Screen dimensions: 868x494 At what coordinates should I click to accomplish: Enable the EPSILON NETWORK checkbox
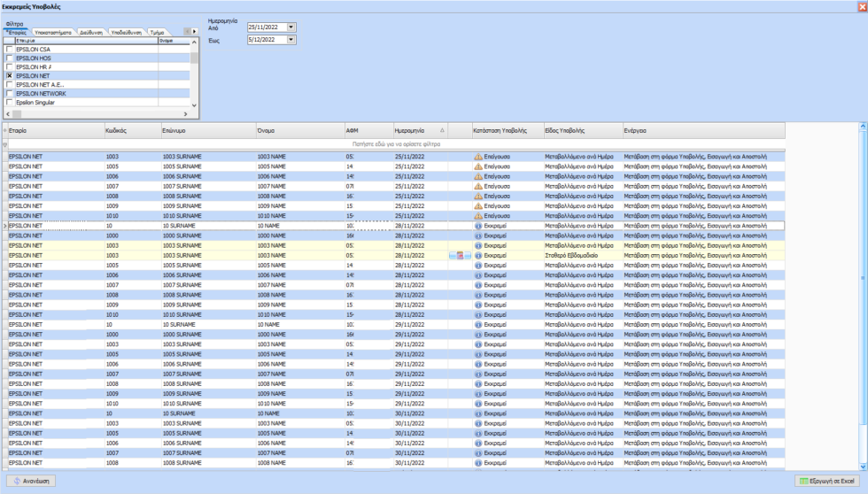pos(10,93)
